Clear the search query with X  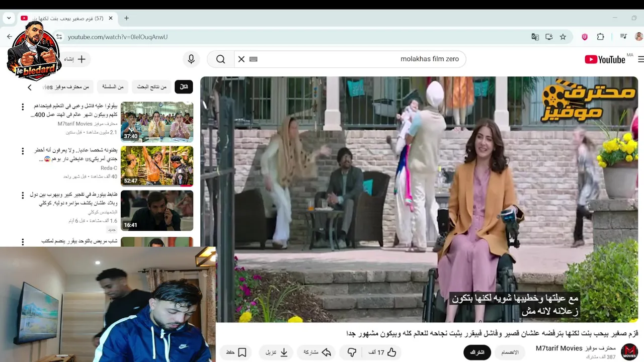[x=242, y=59]
